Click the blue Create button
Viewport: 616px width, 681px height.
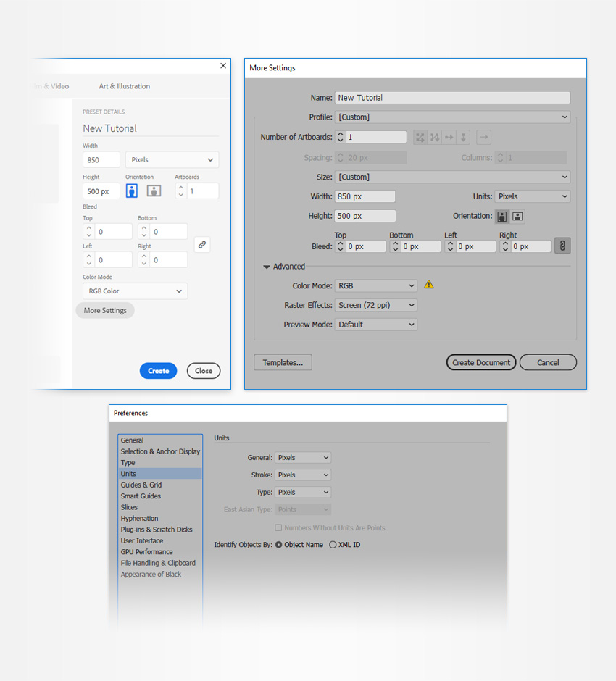(158, 371)
